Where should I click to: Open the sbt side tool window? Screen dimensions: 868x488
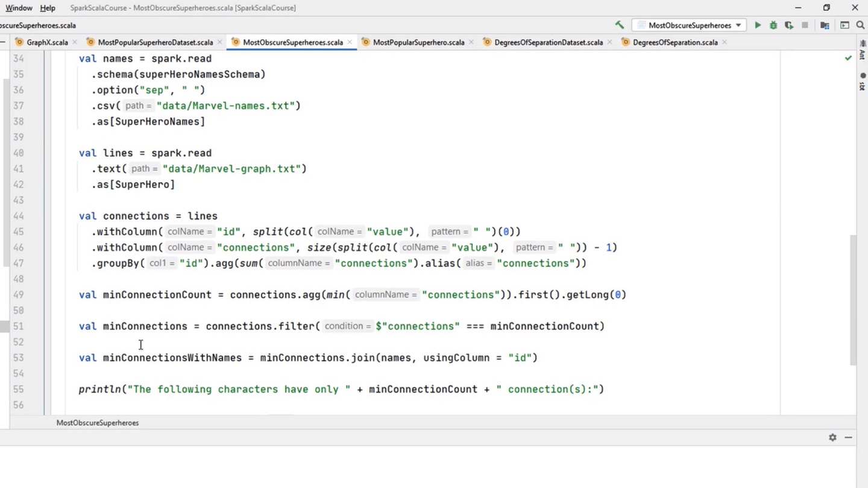click(863, 82)
